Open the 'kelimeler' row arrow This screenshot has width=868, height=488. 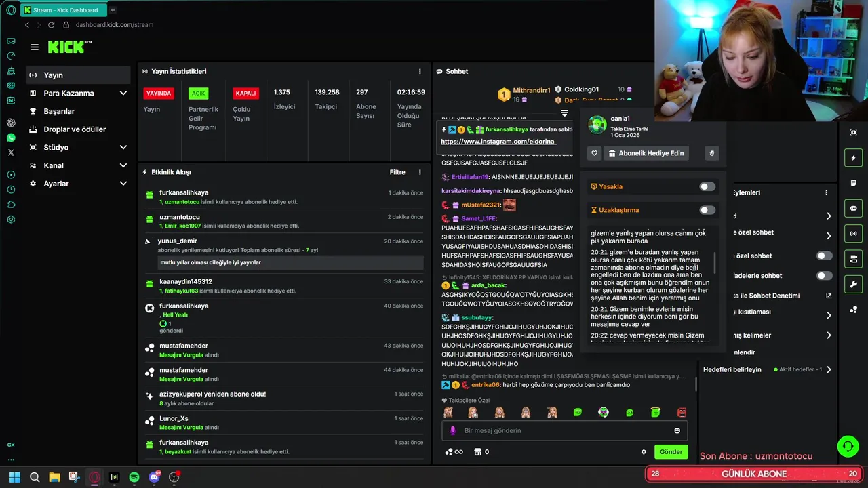829,335
